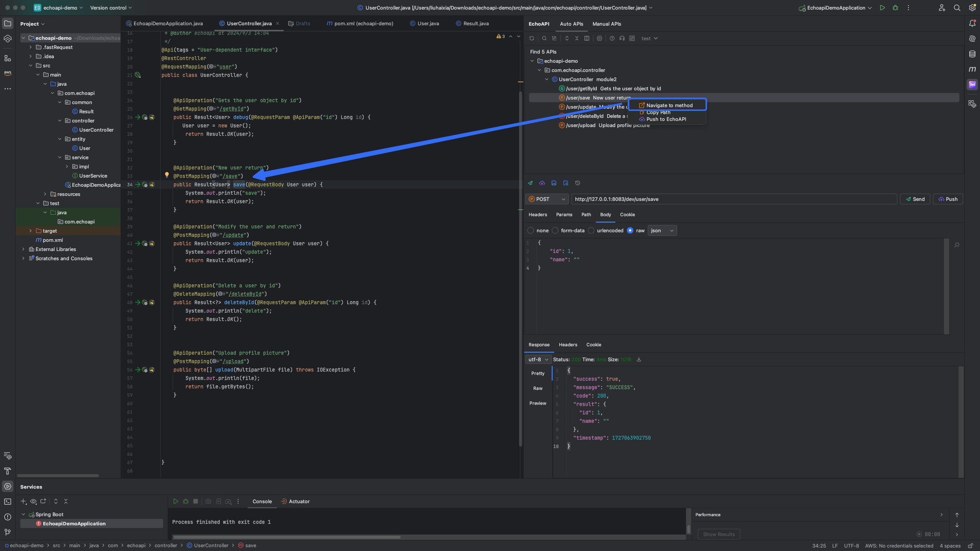The height and width of the screenshot is (551, 980).
Task: Open the request history clock icon
Action: coord(578,183)
